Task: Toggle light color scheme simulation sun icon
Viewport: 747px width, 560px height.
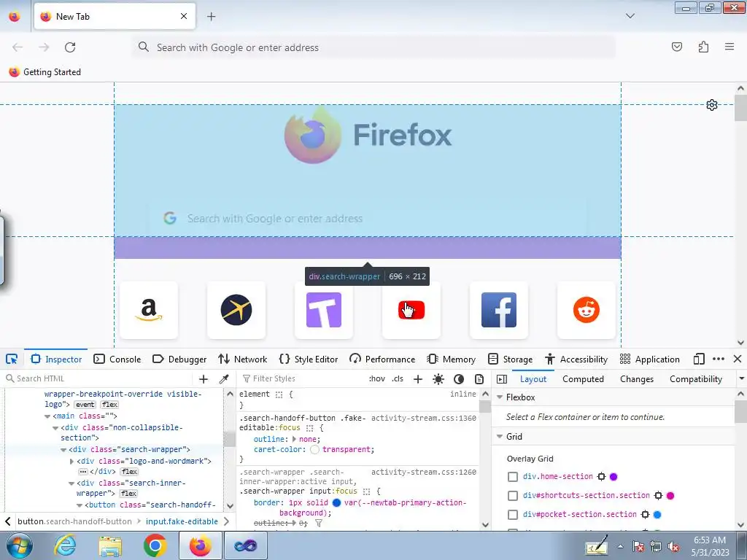Action: pyautogui.click(x=438, y=379)
